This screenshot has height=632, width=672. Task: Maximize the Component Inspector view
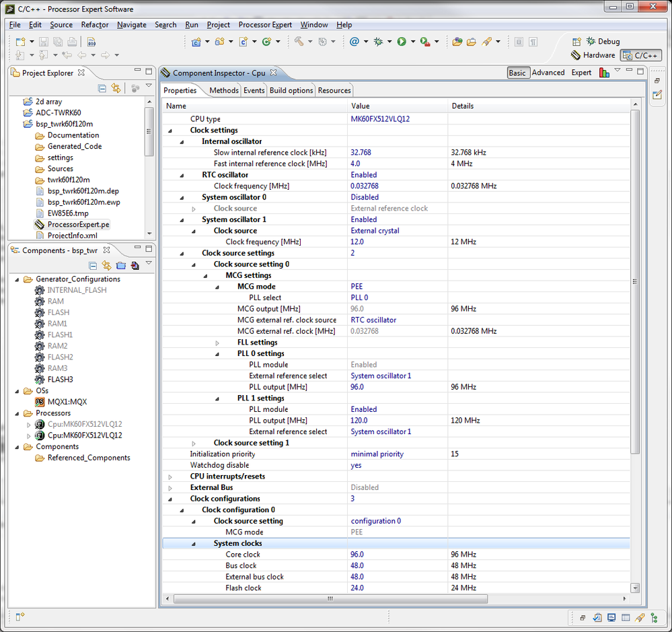click(640, 71)
